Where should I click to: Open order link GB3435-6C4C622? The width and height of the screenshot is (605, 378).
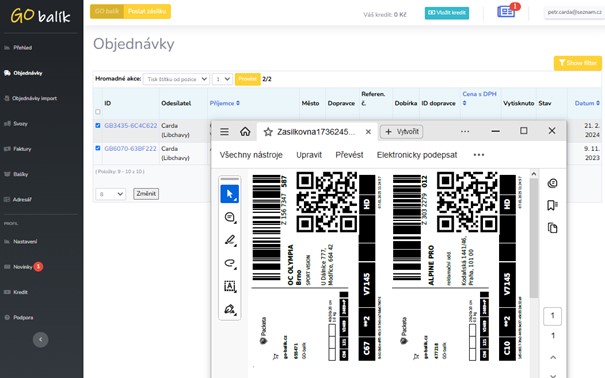[x=130, y=126]
